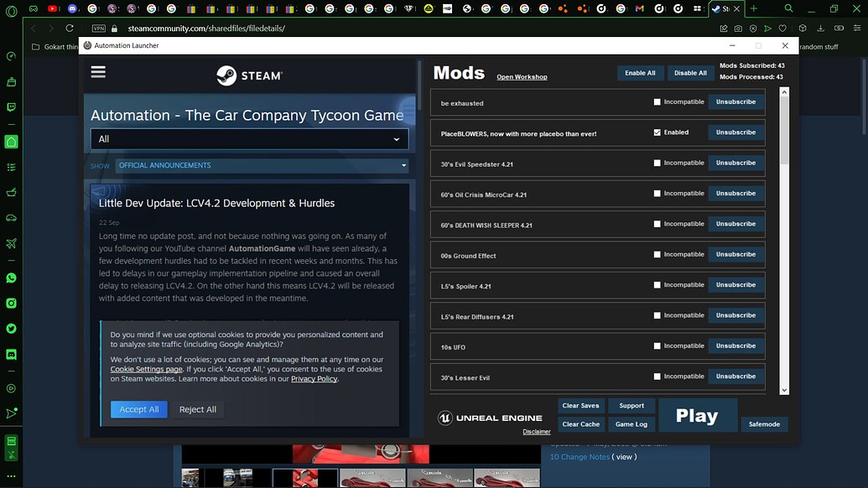Switch to the Discord browser tab
The image size is (868, 488).
(x=72, y=9)
